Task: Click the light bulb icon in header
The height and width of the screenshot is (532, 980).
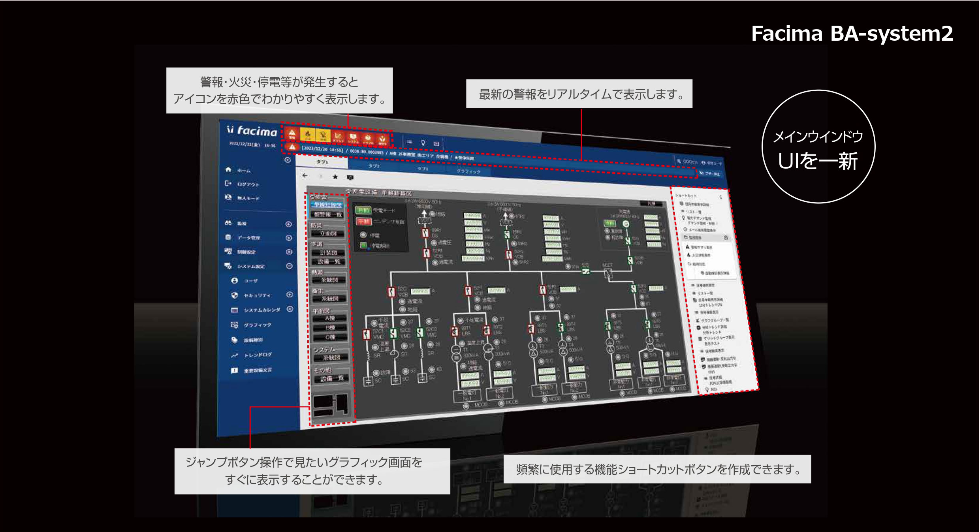Action: pyautogui.click(x=423, y=143)
